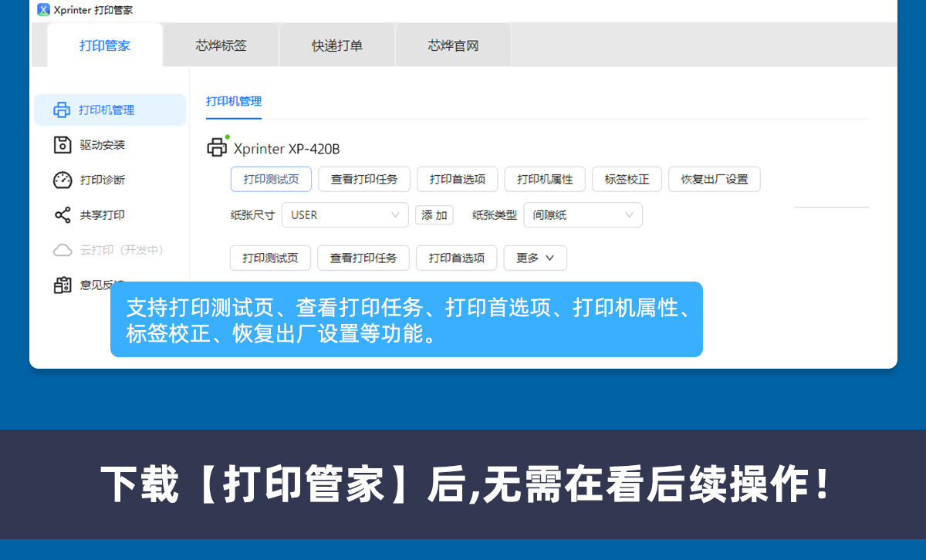
Task: Click the 驱动安装 disk icon
Action: (x=62, y=145)
